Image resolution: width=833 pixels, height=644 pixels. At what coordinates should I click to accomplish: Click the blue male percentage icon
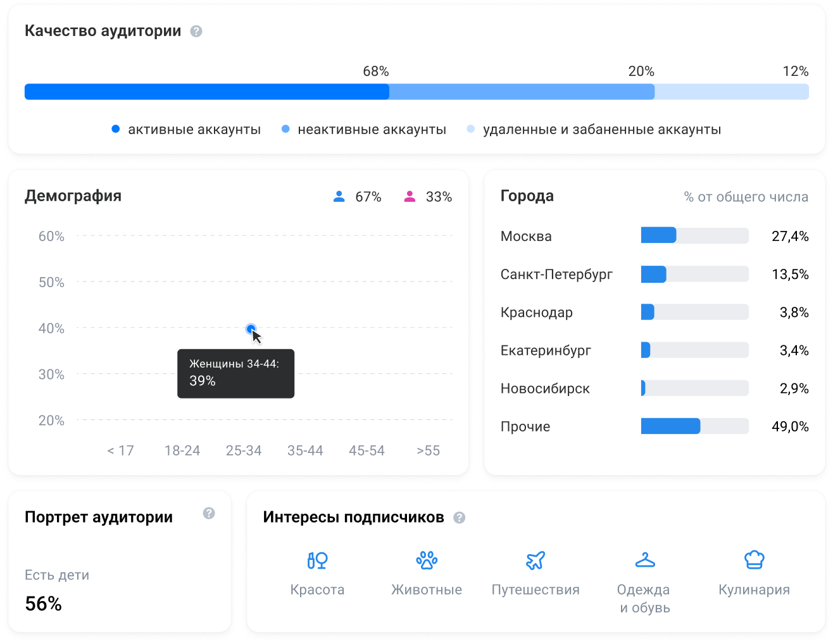[339, 197]
